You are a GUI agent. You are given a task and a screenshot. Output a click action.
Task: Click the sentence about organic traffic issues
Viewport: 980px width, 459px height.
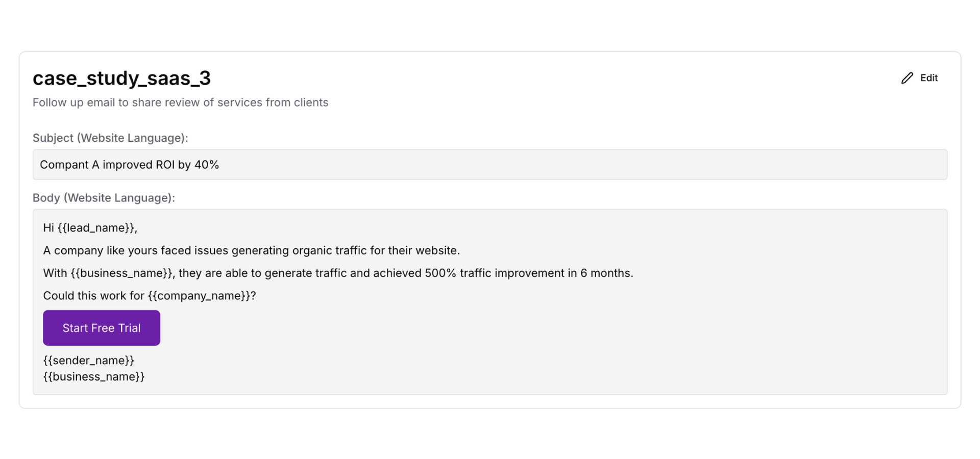point(251,250)
